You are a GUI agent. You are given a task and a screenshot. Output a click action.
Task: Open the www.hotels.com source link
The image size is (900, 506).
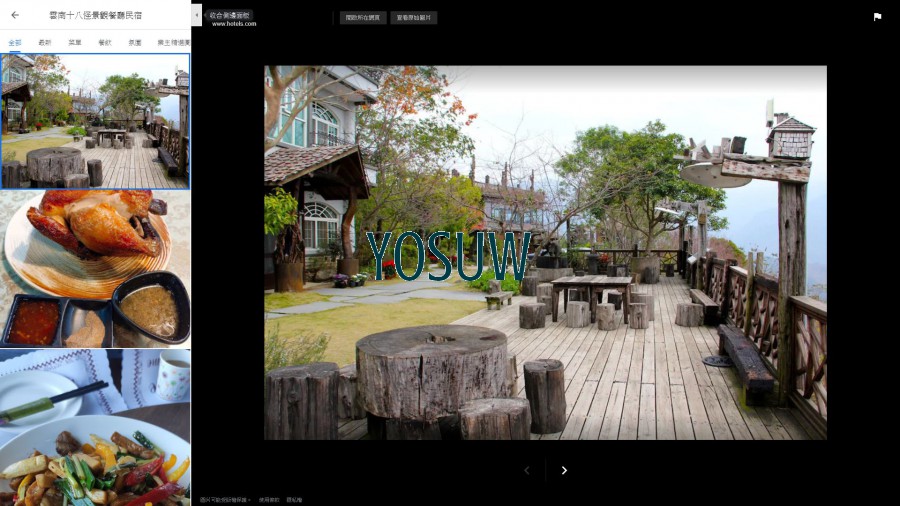pos(234,23)
